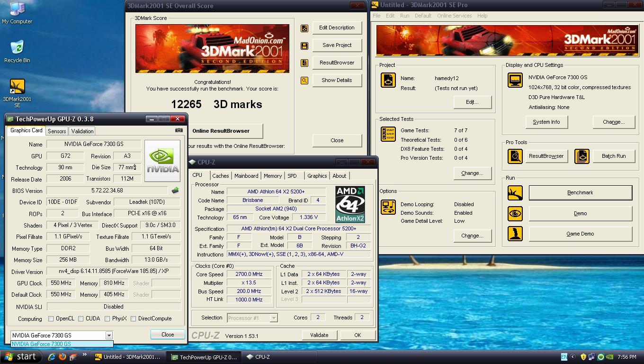
Task: Launch 3DMark2001 SE desktop shortcut
Action: [x=17, y=93]
